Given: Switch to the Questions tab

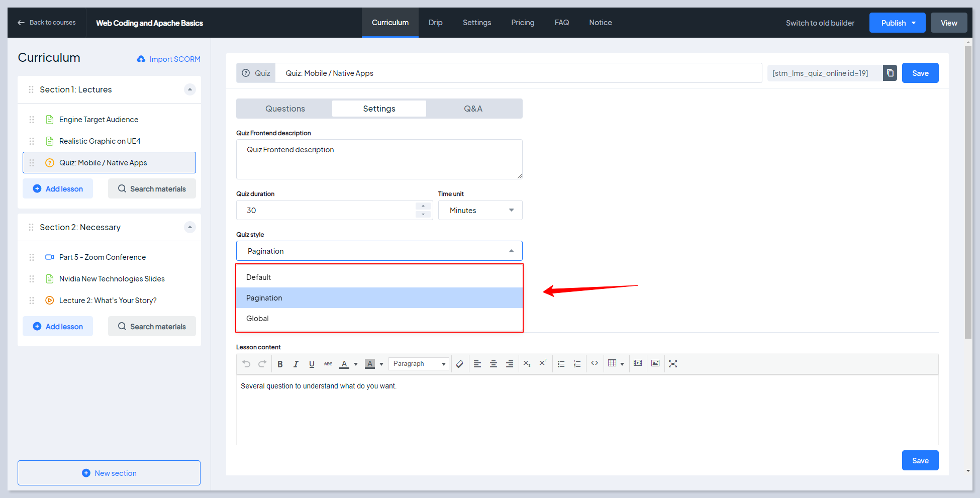Looking at the screenshot, I should [x=285, y=109].
